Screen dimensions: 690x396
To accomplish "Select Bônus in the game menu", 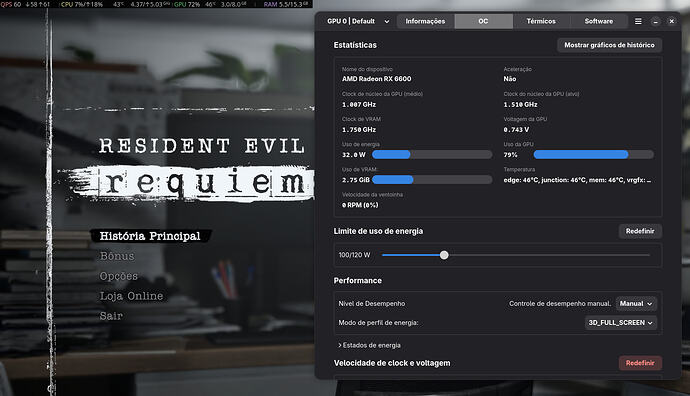I will (117, 256).
